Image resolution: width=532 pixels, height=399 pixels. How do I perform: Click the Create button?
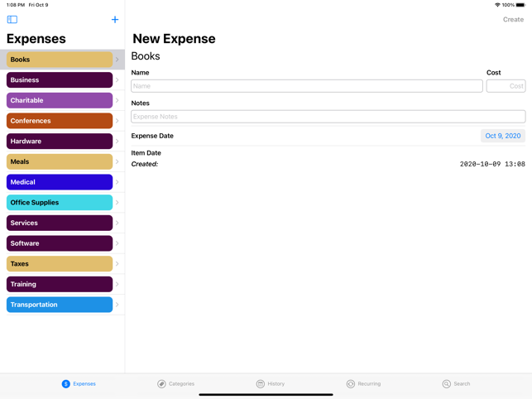click(x=513, y=20)
